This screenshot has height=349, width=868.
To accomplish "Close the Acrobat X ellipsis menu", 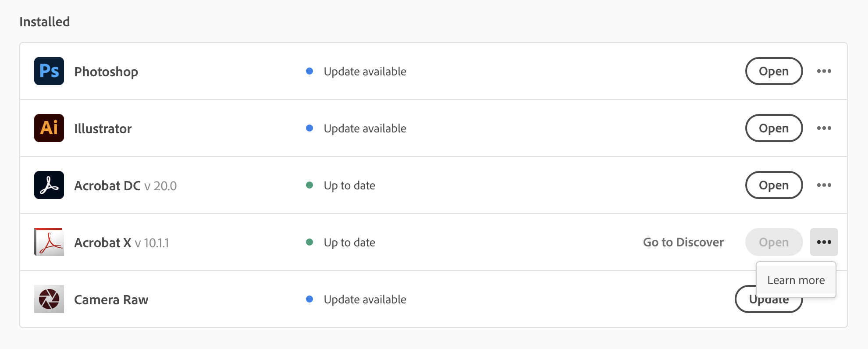I will 824,242.
